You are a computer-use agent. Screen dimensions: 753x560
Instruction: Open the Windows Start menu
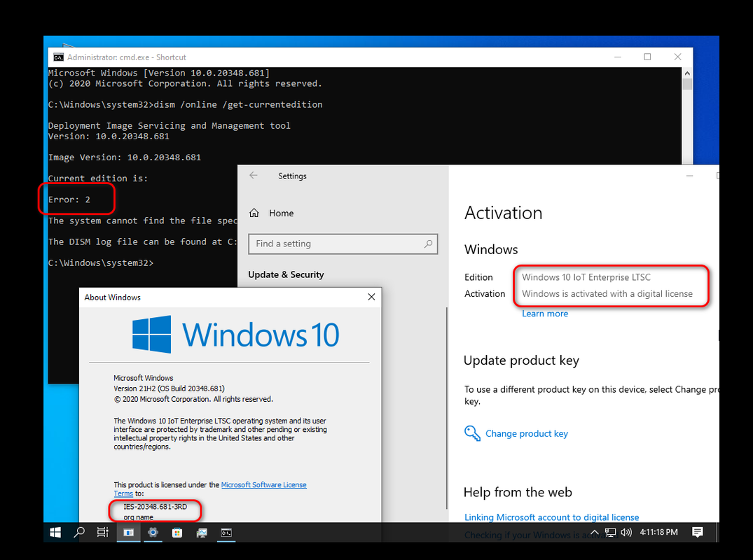(x=55, y=532)
